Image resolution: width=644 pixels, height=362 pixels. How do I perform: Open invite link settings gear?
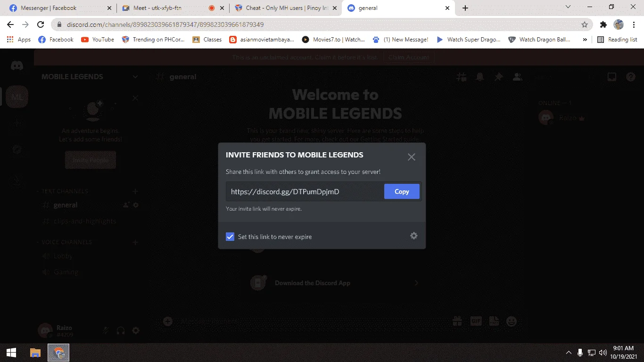click(414, 236)
